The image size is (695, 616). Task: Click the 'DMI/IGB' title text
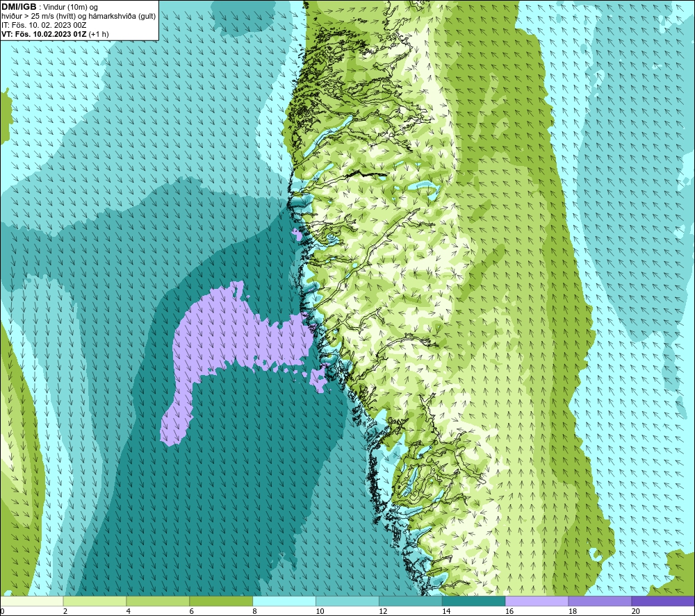19,7
